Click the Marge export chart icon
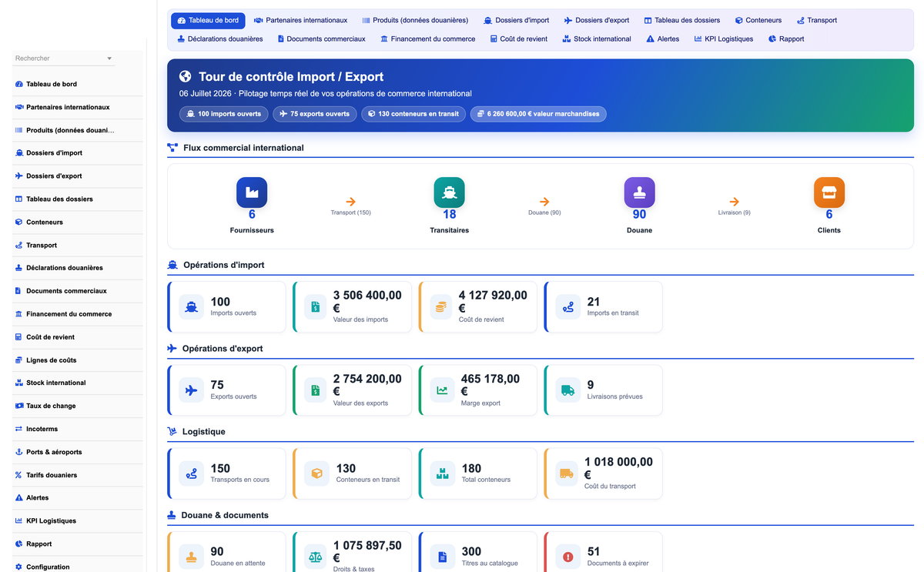The width and height of the screenshot is (924, 572). (x=441, y=390)
